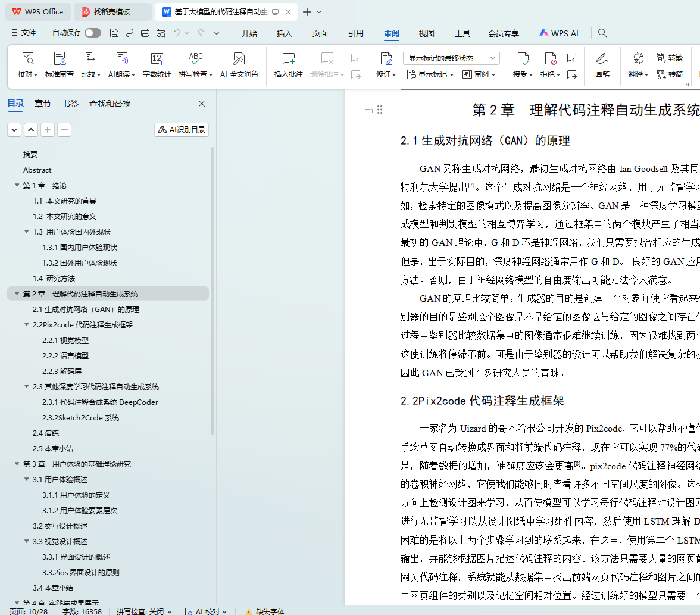Toggle the 自动保存 autosave switch
Screen dimensions: 700x615
(93, 33)
